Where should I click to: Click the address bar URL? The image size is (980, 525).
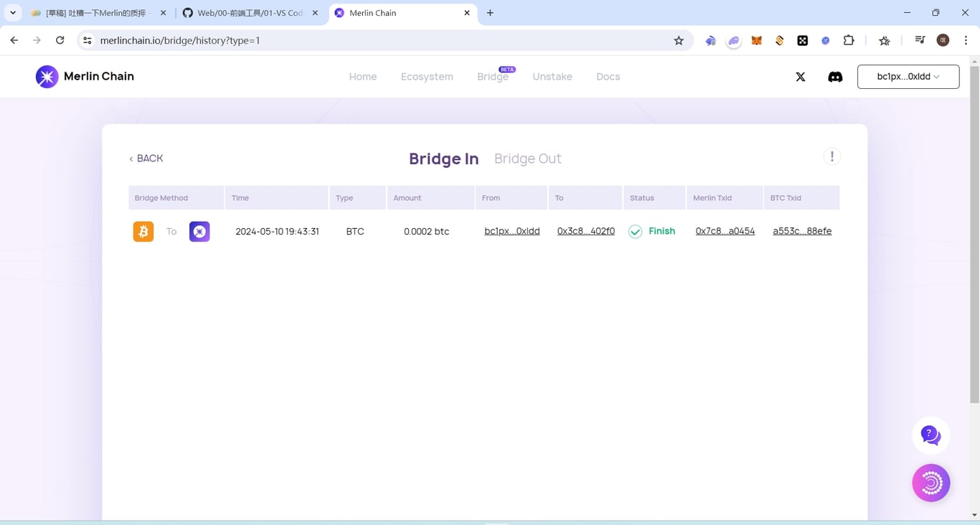tap(180, 41)
